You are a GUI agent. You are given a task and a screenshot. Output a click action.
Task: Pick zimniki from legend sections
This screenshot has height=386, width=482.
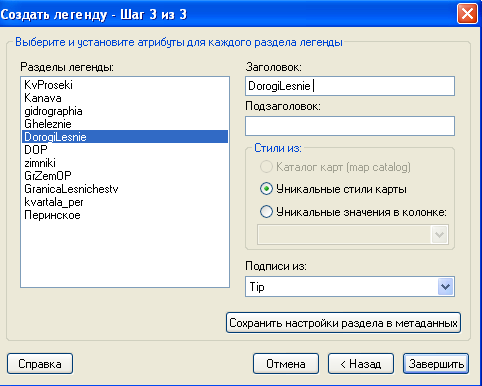point(125,163)
